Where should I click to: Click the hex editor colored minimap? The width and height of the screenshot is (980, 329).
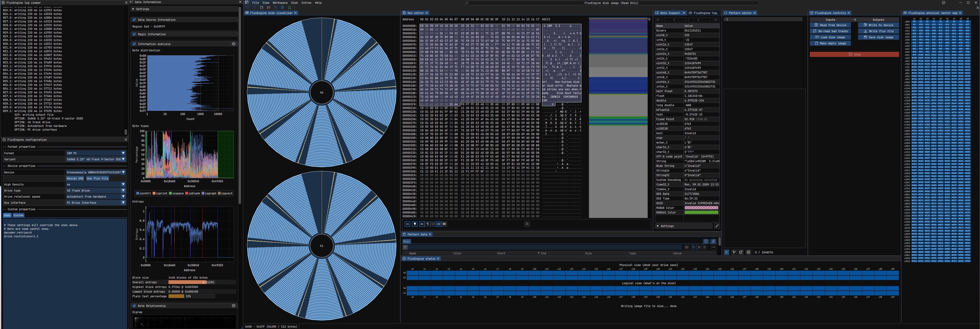(618, 118)
